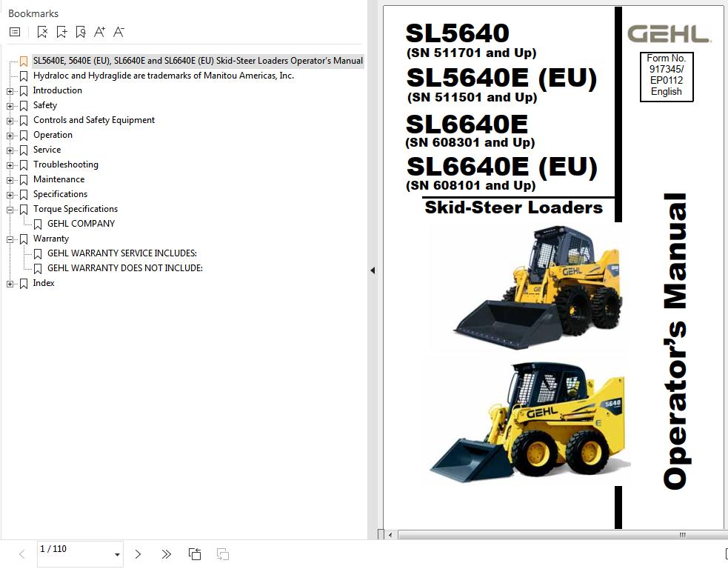
Task: Open the Hydraloc and Hydraglide trademarks bookmark
Action: click(x=164, y=76)
